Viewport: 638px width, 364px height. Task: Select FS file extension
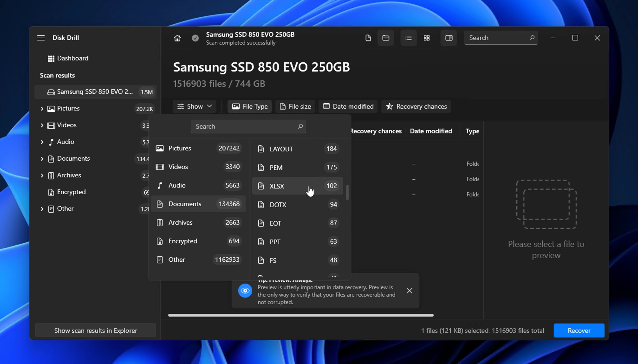(x=297, y=260)
